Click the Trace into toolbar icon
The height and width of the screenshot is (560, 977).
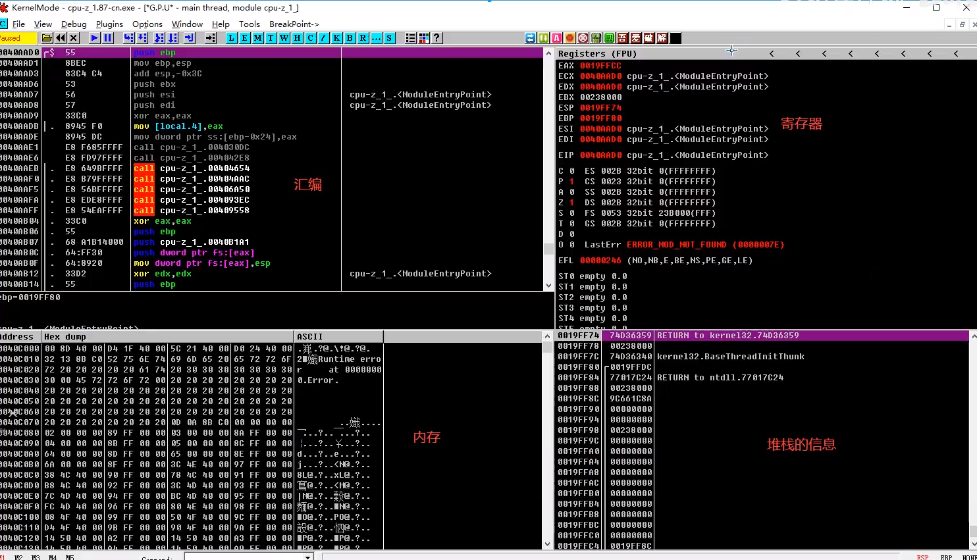click(159, 38)
